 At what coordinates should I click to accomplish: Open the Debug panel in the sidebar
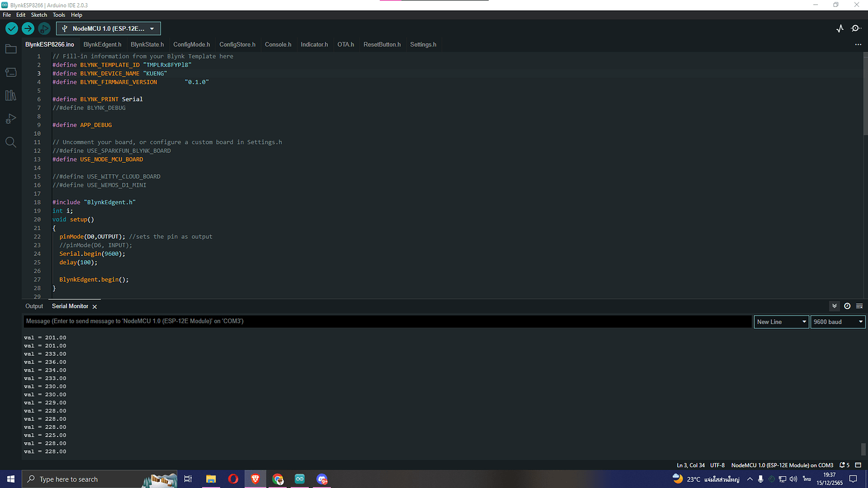pos(11,119)
